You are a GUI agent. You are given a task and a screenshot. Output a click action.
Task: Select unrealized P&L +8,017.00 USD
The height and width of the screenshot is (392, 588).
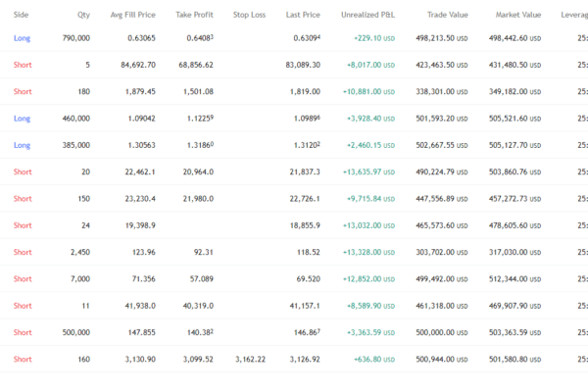[x=370, y=65]
